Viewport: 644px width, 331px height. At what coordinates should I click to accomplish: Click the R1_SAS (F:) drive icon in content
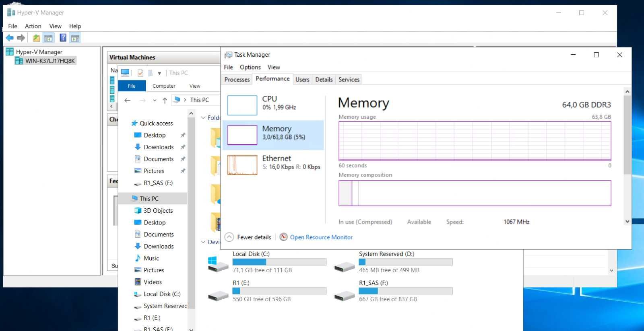345,296
